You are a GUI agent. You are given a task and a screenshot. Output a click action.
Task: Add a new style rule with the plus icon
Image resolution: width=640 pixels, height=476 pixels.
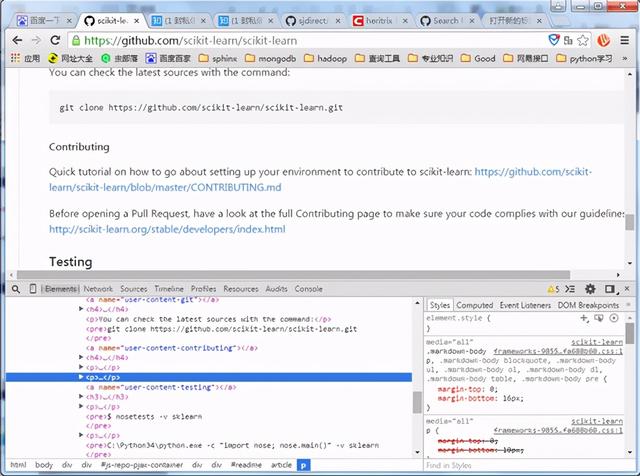click(584, 318)
